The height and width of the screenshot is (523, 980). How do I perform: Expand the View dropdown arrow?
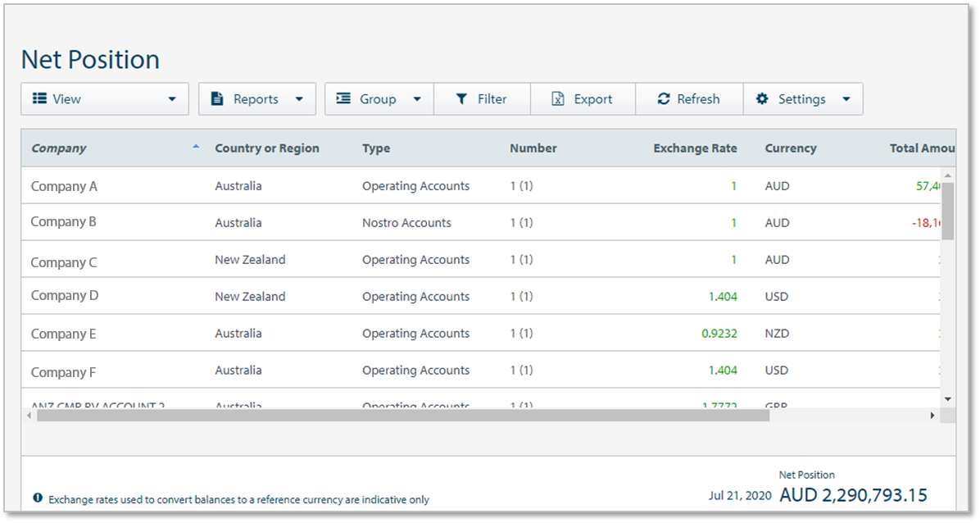[172, 99]
